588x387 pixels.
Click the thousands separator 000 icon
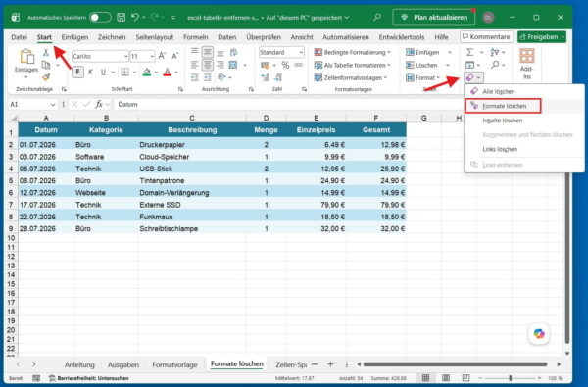tap(299, 65)
